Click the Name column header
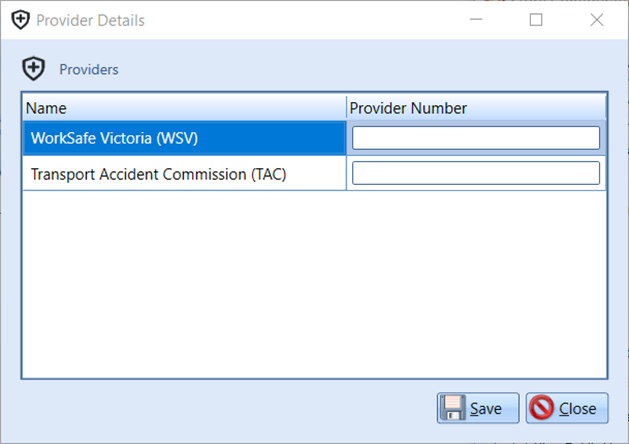Screen dimensions: 629x444 pos(185,107)
